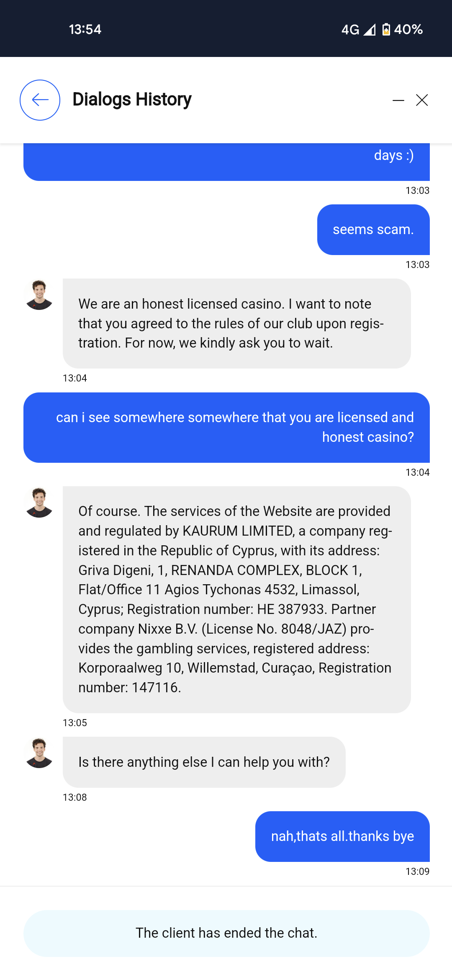Tap the signal strength icon in the status bar
Screen dimensions: 452x980
point(369,29)
